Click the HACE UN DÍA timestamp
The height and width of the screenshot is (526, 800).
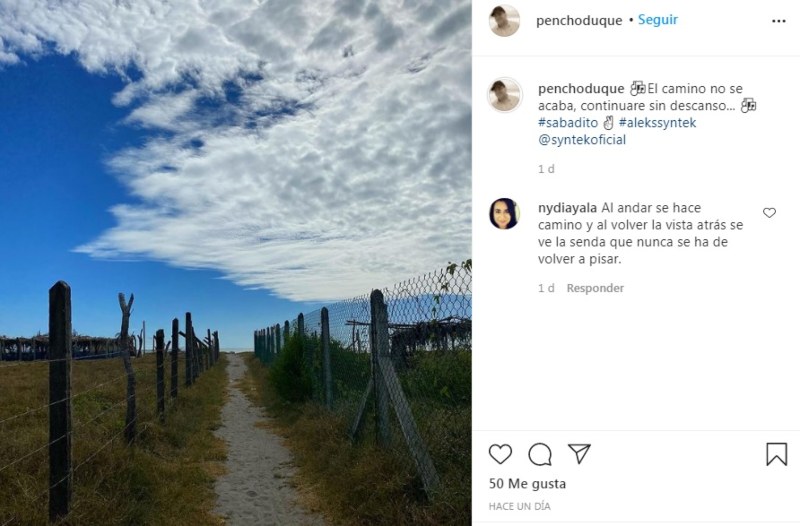tap(519, 506)
